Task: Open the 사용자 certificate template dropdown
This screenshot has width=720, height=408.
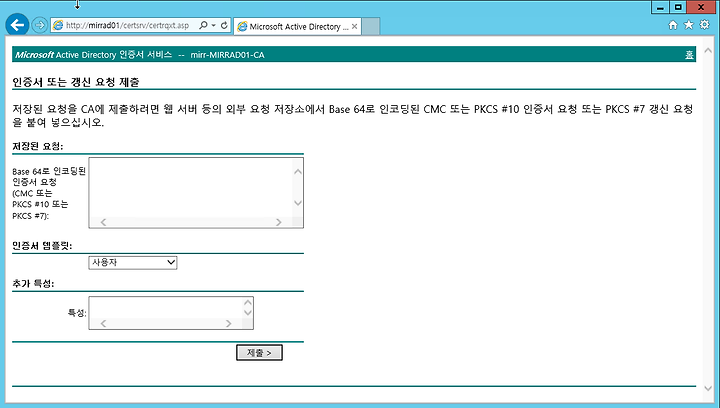Action: [133, 263]
